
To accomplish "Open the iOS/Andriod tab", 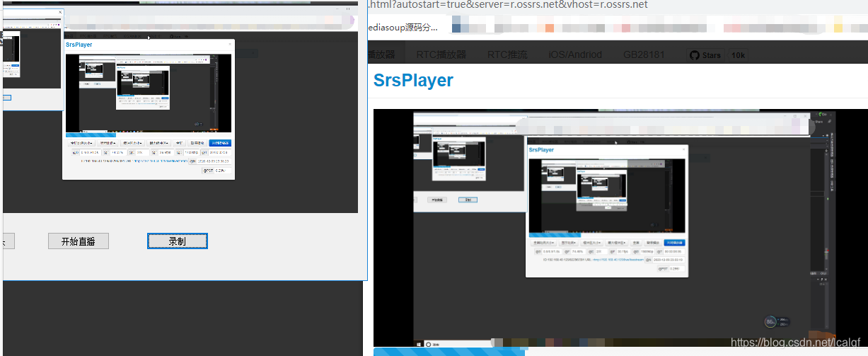I will coord(575,54).
